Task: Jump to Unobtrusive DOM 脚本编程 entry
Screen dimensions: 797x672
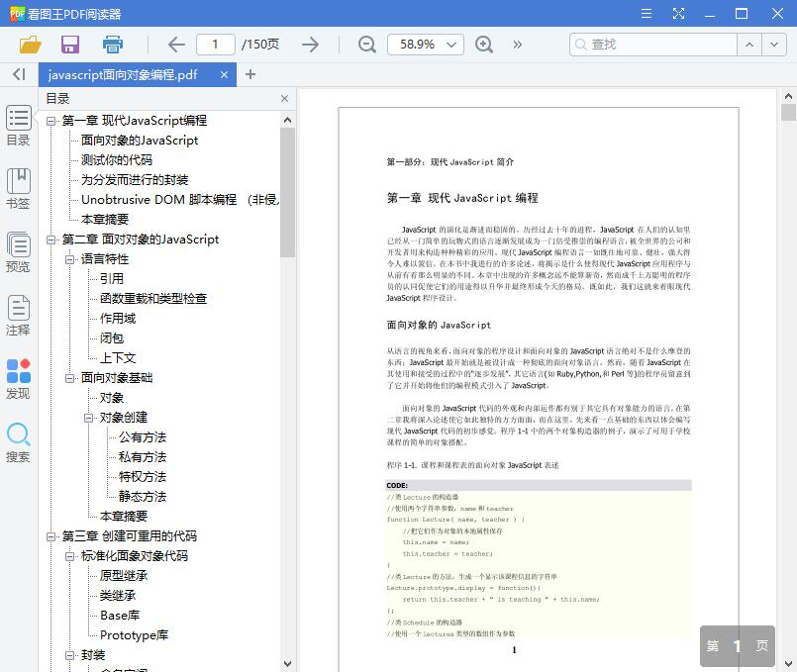Action: (x=180, y=200)
